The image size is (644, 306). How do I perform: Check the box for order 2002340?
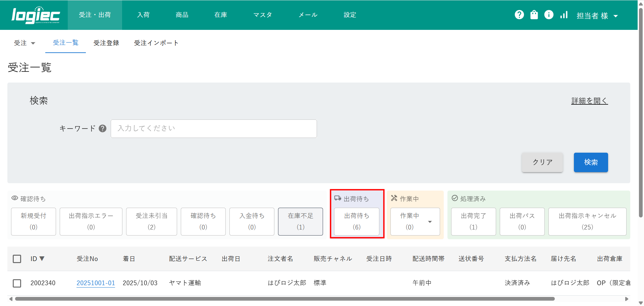point(17,283)
